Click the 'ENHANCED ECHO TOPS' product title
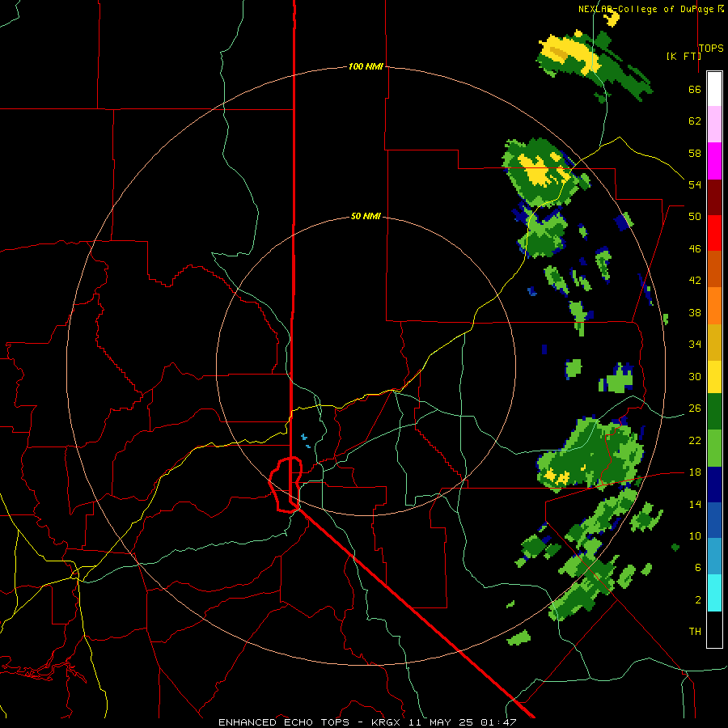 [x=284, y=722]
